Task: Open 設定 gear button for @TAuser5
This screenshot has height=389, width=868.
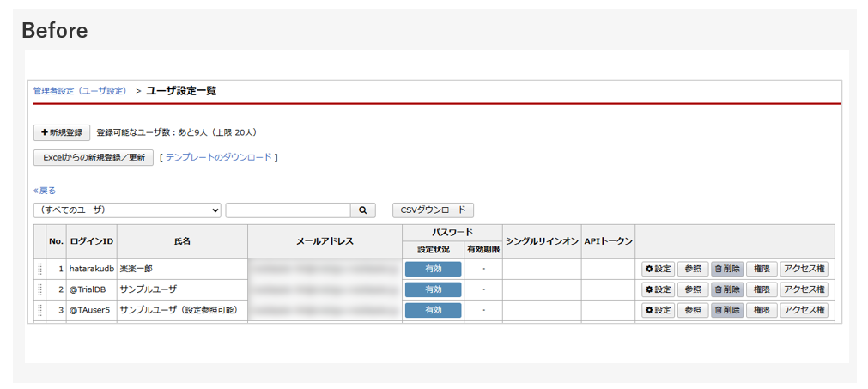Action: (x=659, y=310)
